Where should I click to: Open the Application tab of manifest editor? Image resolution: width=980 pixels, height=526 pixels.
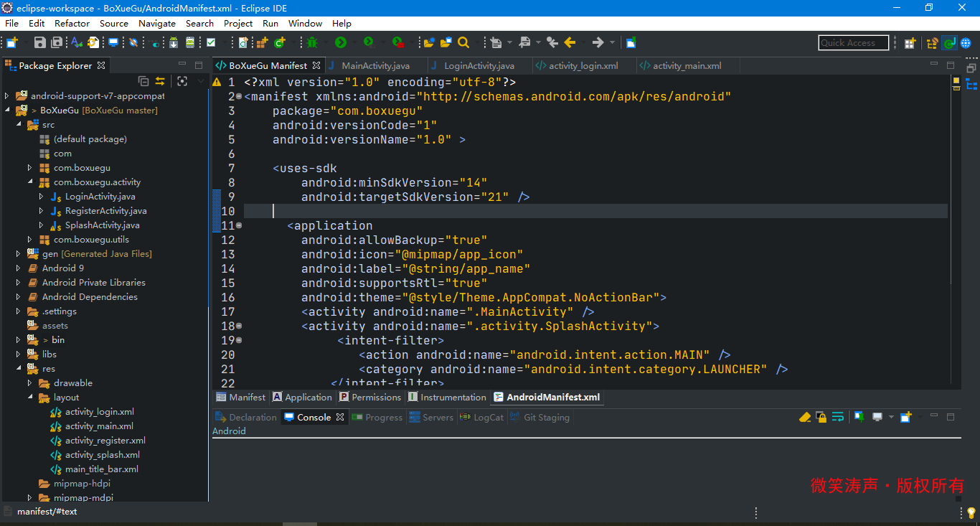coord(302,397)
